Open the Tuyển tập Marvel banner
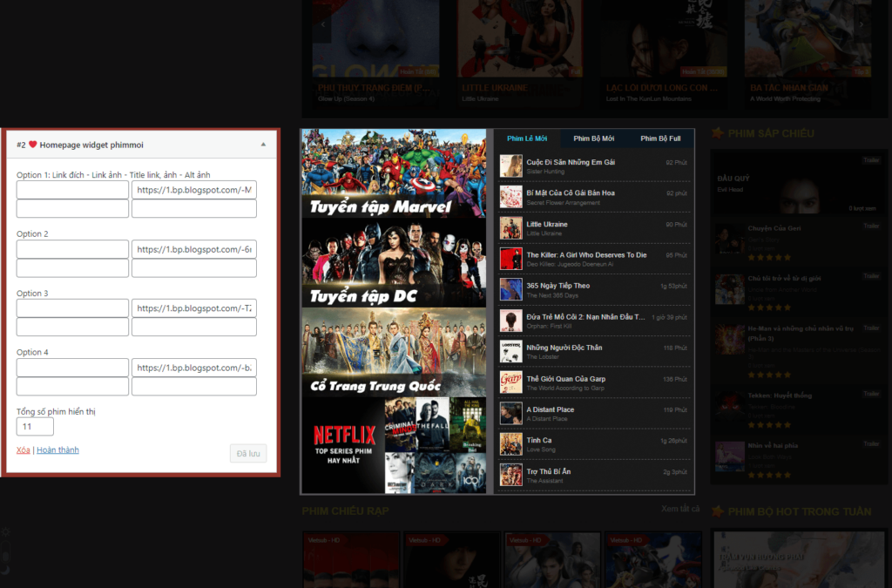Image resolution: width=892 pixels, height=588 pixels. point(394,173)
